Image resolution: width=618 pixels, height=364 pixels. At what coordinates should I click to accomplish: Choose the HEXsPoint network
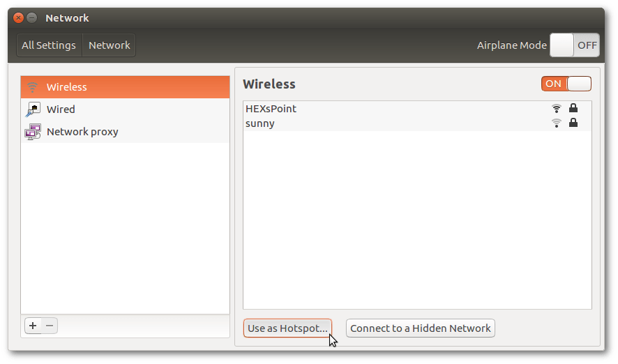(417, 108)
